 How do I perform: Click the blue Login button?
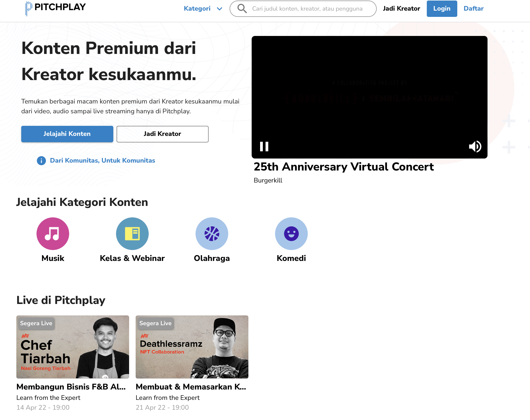[x=442, y=8]
